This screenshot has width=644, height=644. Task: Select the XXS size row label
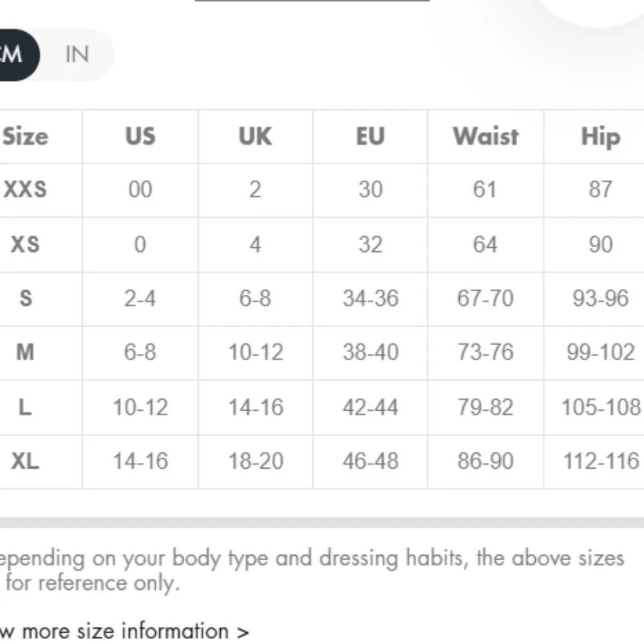tap(25, 189)
